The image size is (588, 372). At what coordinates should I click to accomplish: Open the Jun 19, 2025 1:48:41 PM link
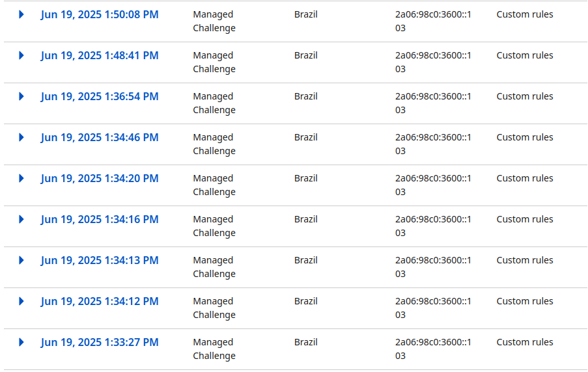coord(100,55)
